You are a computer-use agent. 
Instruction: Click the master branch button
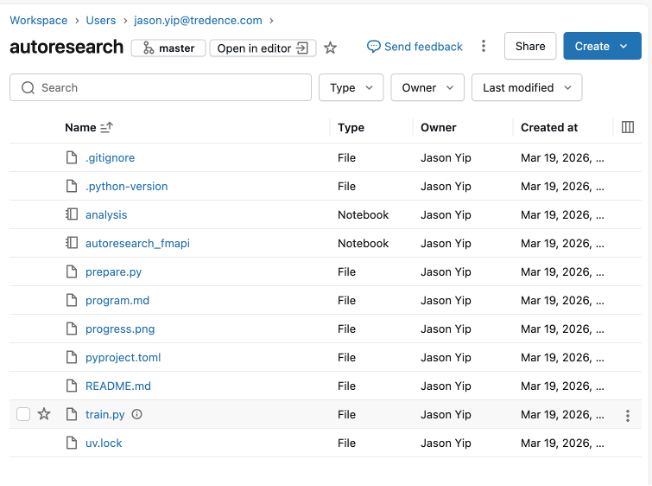[168, 48]
